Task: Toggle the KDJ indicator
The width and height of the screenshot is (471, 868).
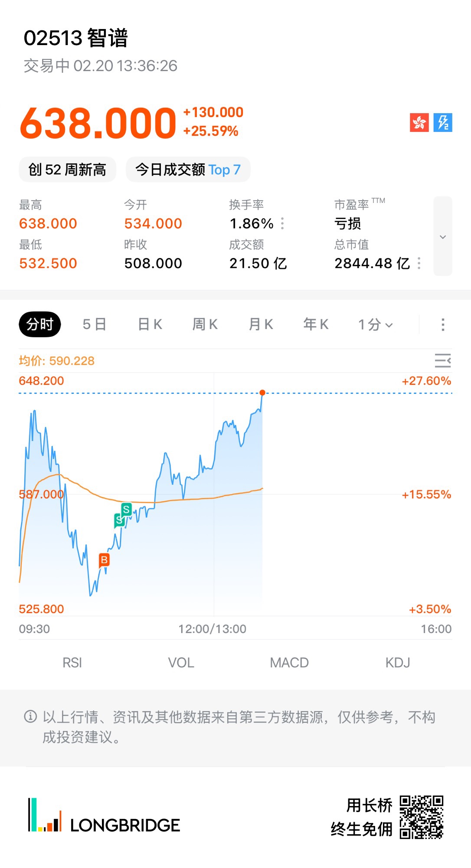Action: pyautogui.click(x=398, y=662)
